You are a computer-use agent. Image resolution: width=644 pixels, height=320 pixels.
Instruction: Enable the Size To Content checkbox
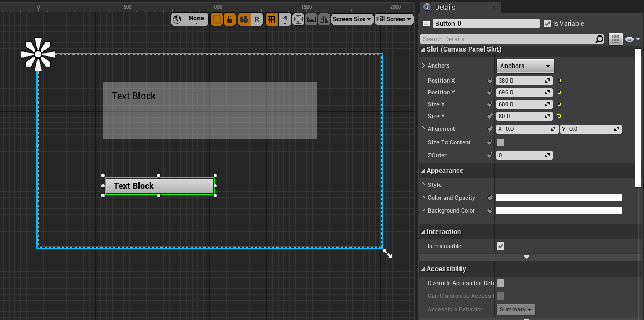pyautogui.click(x=501, y=142)
